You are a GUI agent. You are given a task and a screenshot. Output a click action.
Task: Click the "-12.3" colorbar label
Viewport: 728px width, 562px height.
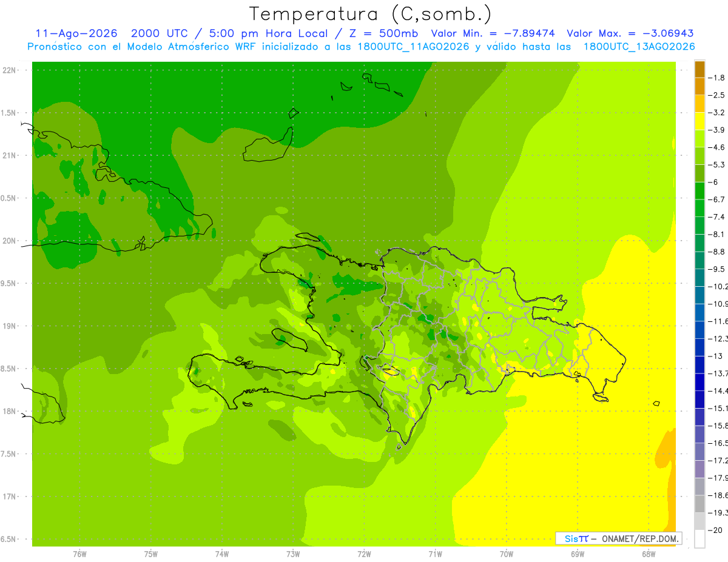[718, 338]
